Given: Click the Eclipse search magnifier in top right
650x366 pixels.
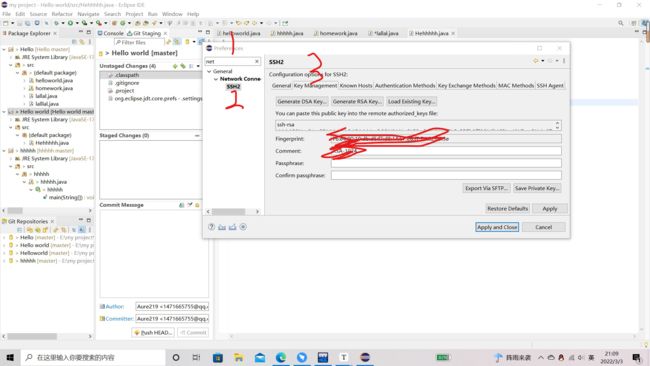Looking at the screenshot, I should tap(621, 23).
